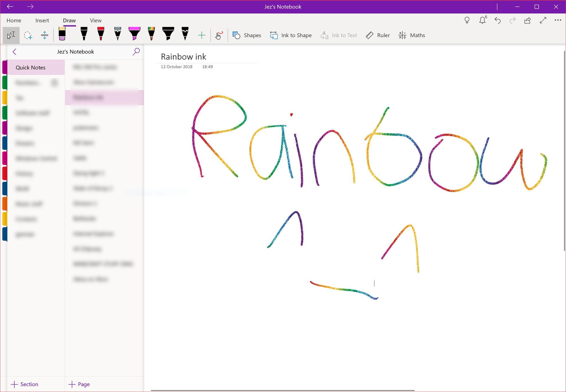Image resolution: width=566 pixels, height=392 pixels.
Task: Switch to the Home tab
Action: click(x=14, y=20)
